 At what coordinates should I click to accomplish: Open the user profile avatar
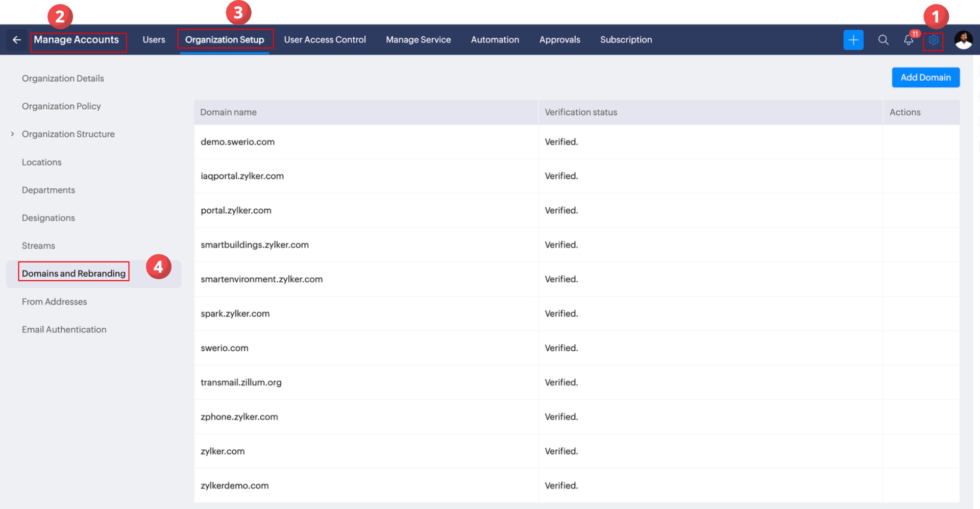pyautogui.click(x=964, y=40)
